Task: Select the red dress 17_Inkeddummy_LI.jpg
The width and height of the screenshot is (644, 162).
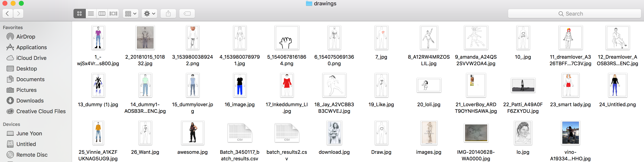Action: pyautogui.click(x=287, y=85)
